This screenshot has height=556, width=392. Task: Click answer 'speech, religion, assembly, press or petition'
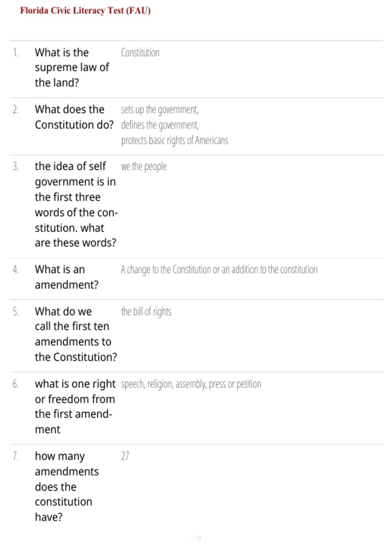click(191, 384)
